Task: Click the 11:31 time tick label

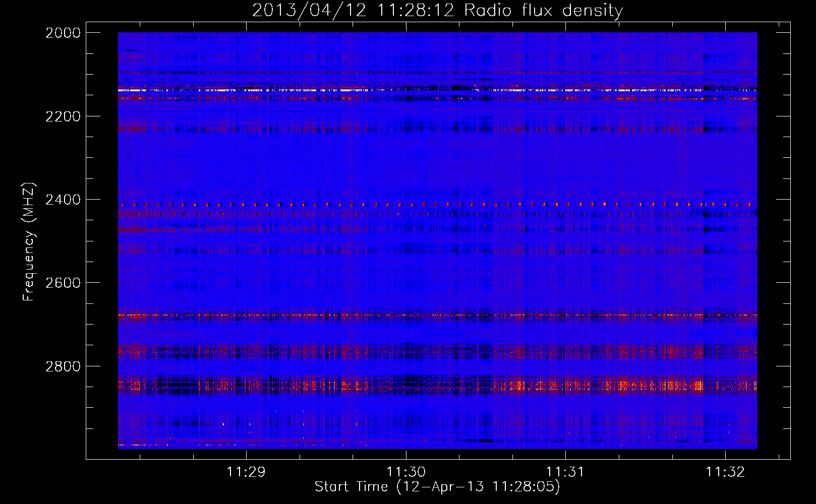Action: (x=565, y=472)
